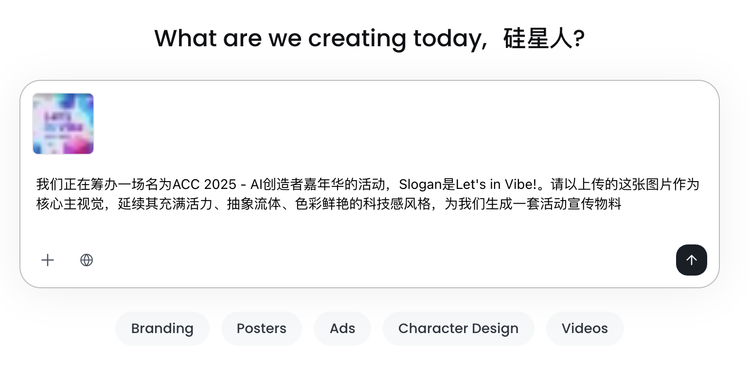Viewport: 750px width, 372px height.
Task: Choose the Videos suggestion chip
Action: tap(585, 328)
